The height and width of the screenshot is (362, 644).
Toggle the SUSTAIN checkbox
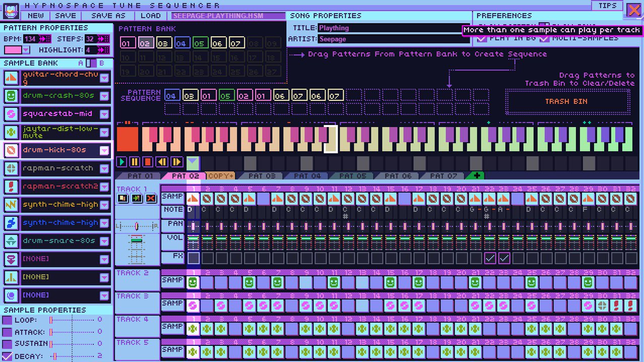pos(7,344)
